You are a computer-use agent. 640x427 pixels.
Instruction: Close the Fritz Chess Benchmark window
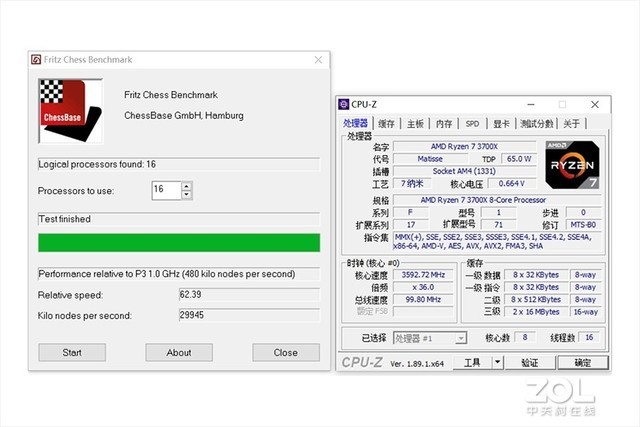(318, 60)
